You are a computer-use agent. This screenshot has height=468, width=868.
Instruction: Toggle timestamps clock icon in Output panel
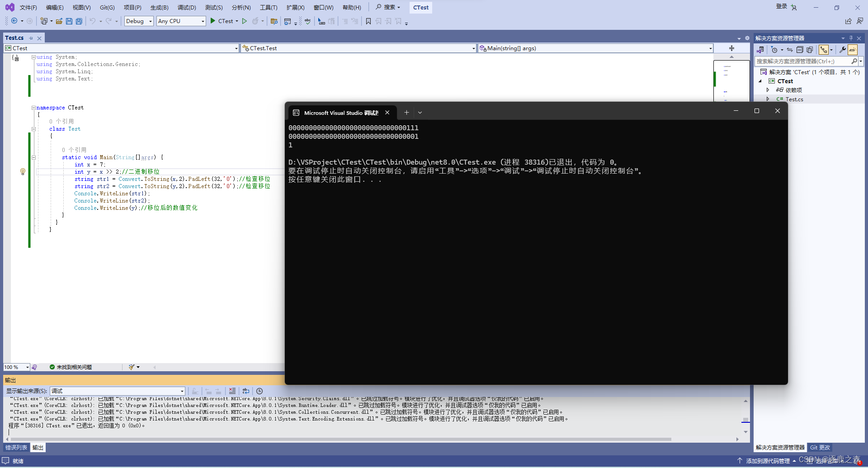click(x=259, y=391)
